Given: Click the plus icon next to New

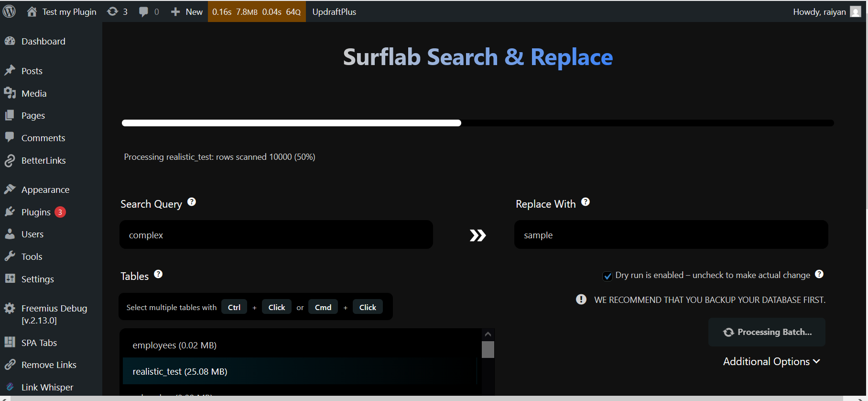Looking at the screenshot, I should 175,12.
